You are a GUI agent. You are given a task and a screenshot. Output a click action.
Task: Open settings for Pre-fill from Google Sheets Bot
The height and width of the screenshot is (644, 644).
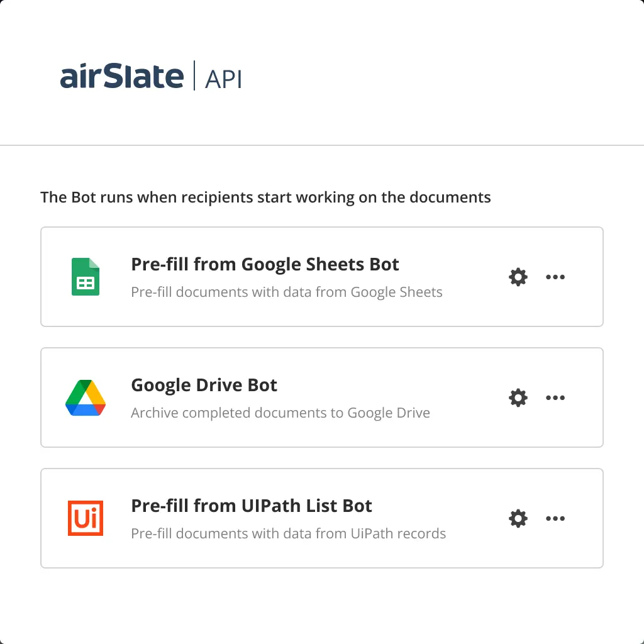518,277
